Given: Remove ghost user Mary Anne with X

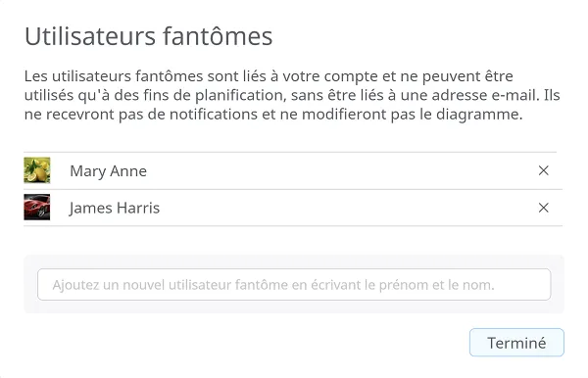Looking at the screenshot, I should (543, 170).
